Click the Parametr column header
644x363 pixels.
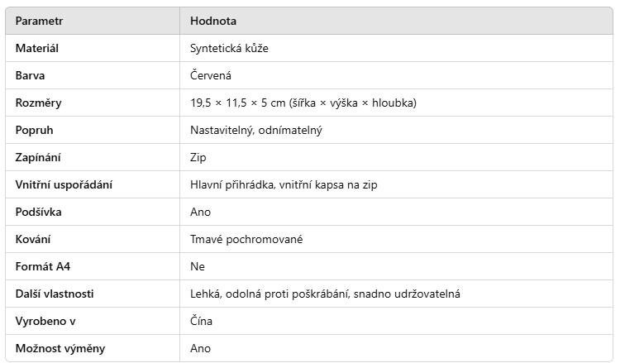(x=40, y=21)
